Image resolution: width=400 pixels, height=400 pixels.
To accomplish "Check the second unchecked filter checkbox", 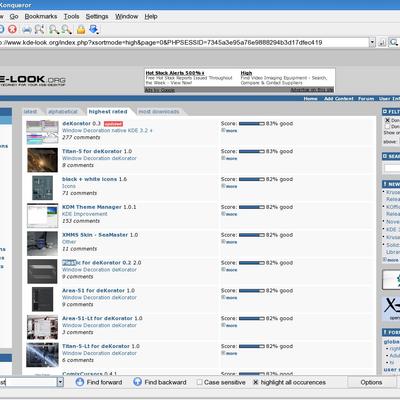I will pyautogui.click(x=387, y=127).
